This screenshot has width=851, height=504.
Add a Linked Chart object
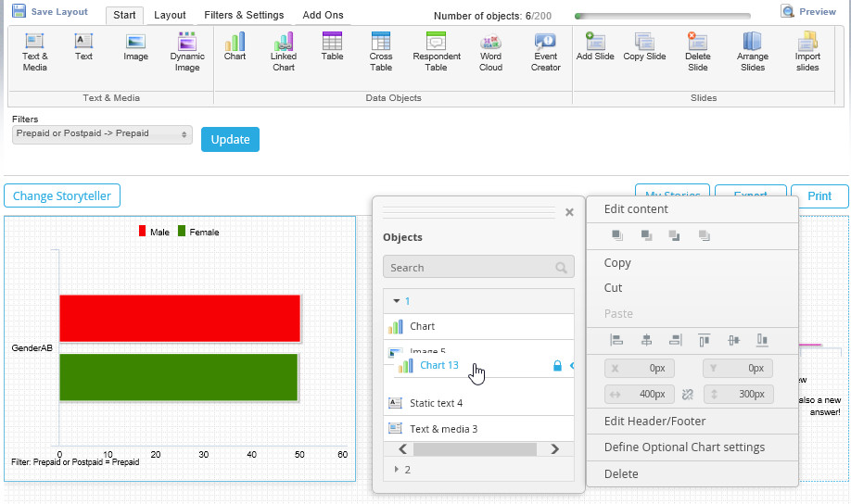click(284, 52)
